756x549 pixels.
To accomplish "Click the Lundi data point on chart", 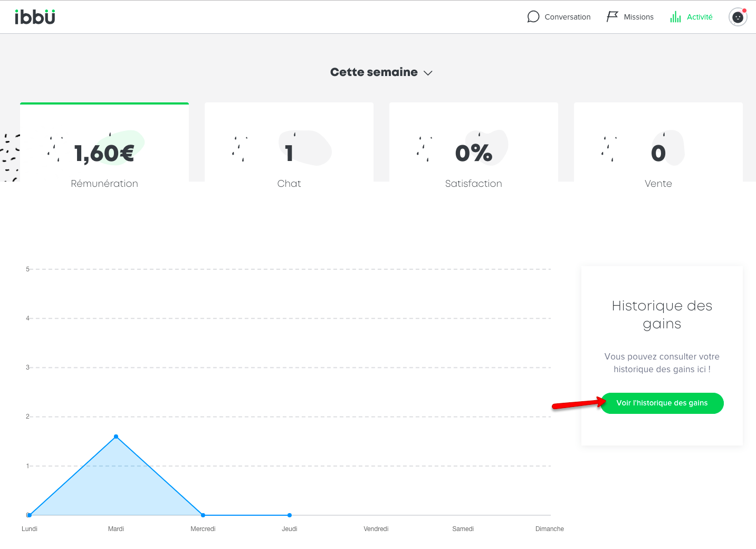I will 30,515.
